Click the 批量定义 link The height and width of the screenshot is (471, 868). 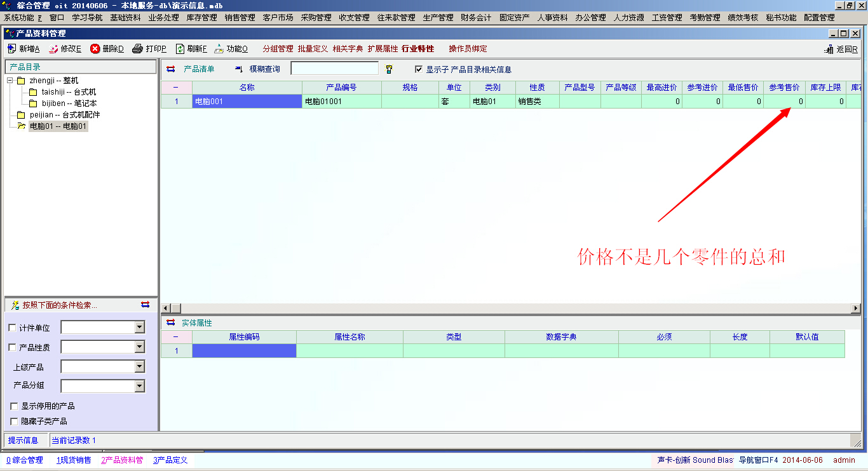pyautogui.click(x=313, y=49)
